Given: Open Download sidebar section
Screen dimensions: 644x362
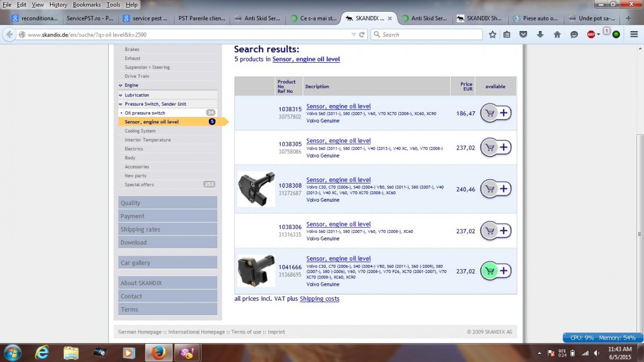Looking at the screenshot, I should (x=167, y=242).
